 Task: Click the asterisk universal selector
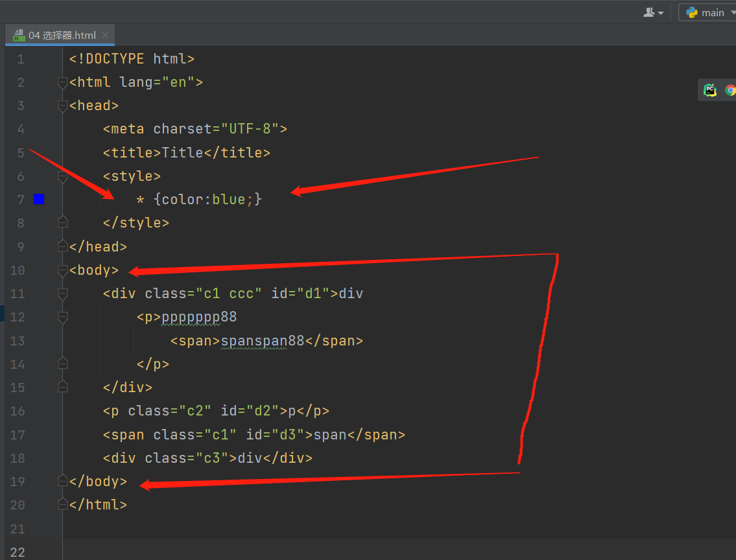140,200
